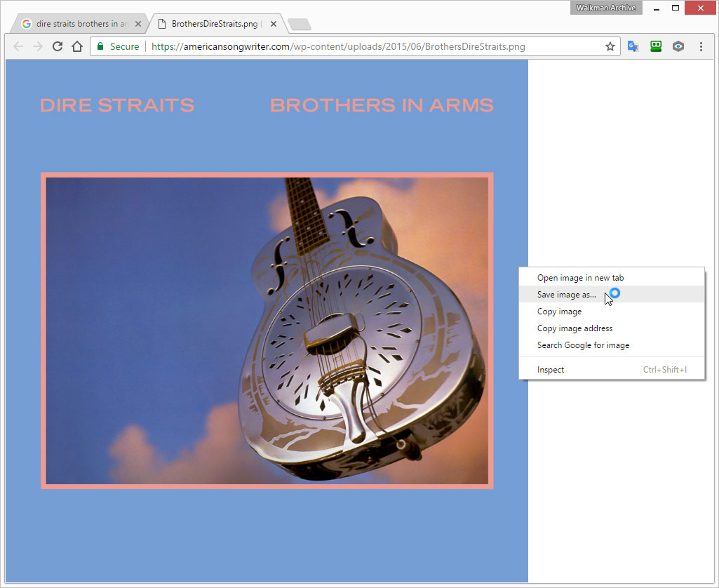Open a new tab button

tap(300, 25)
